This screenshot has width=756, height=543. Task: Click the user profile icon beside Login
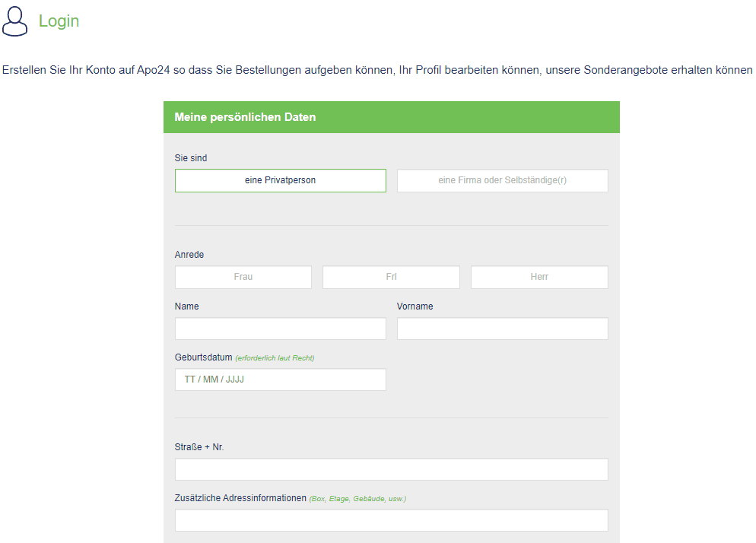pos(14,21)
